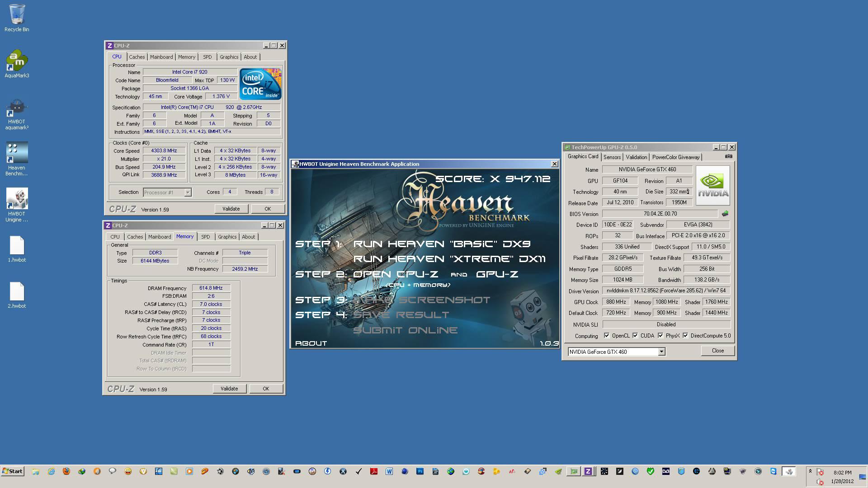This screenshot has height=488, width=868.
Task: Switch to Sensors tab in GPU-Z
Action: pyautogui.click(x=612, y=157)
